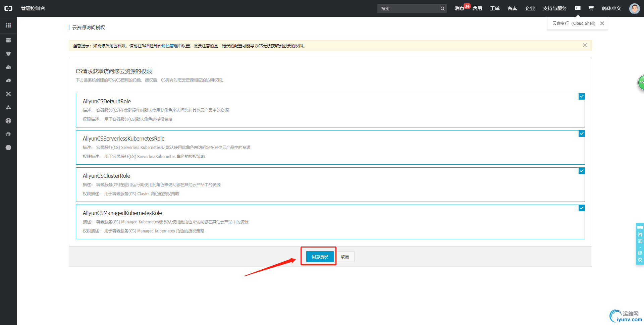The width and height of the screenshot is (644, 325).
Task: Uncheck the AliyunCSDefaultRole checkbox
Action: [582, 97]
